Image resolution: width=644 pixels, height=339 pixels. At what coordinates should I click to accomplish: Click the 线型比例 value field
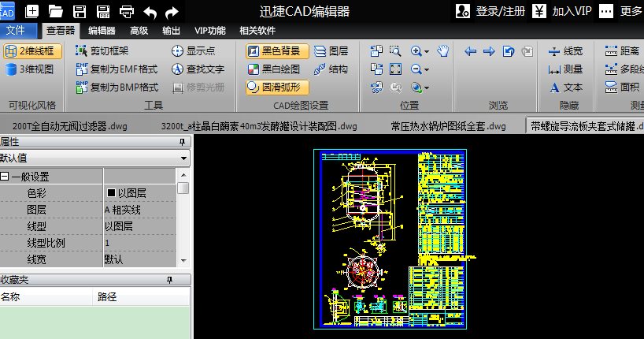click(139, 243)
